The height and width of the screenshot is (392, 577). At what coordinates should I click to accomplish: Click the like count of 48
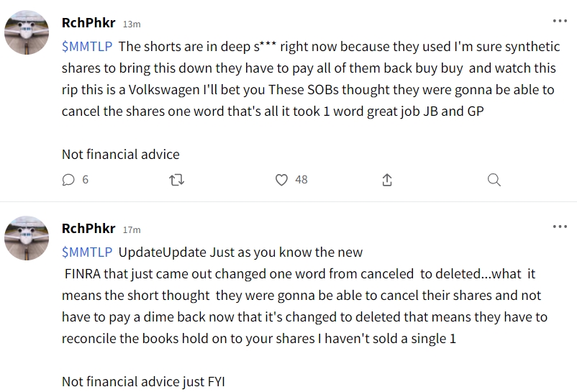pos(301,180)
